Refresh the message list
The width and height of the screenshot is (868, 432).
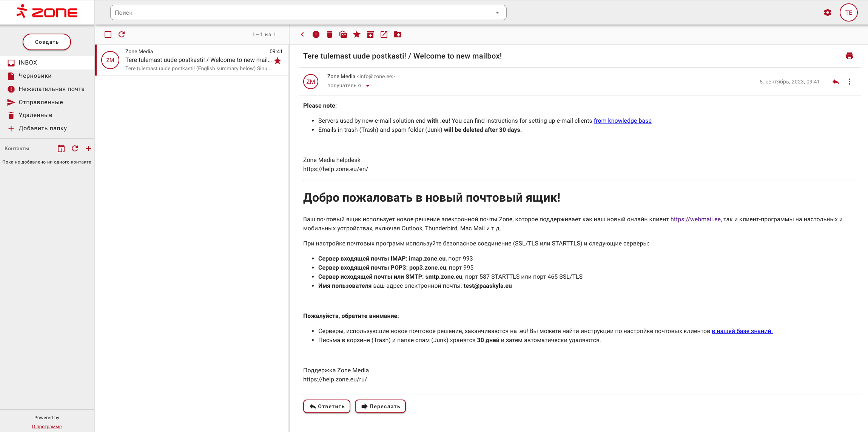point(122,34)
